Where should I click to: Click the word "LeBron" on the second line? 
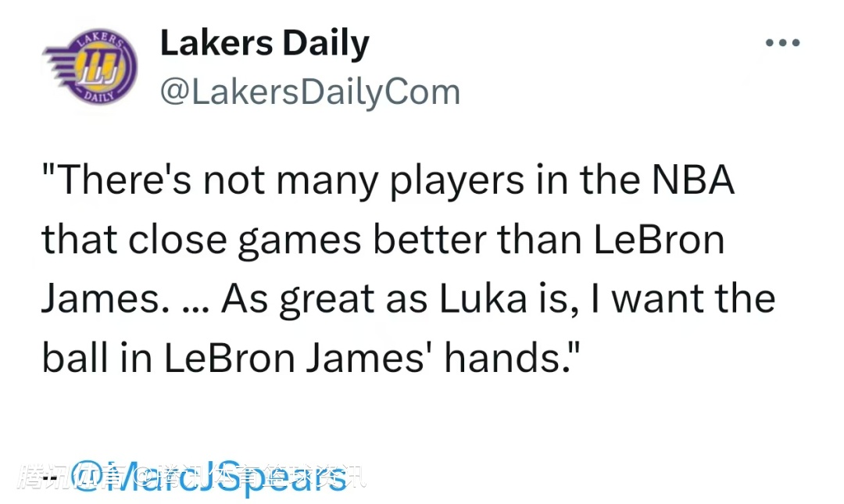tap(659, 240)
